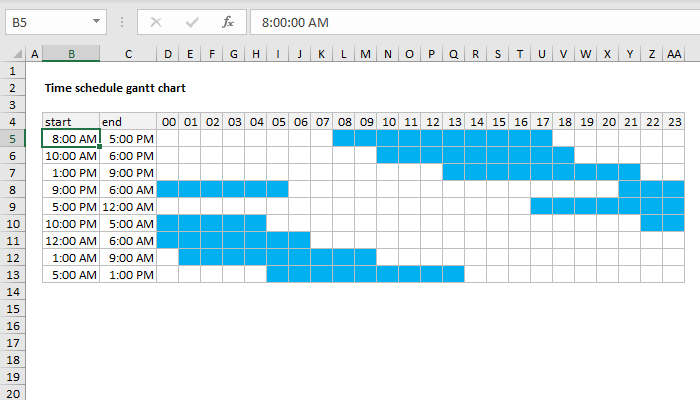
Task: Click the blue filled cell in row 5 under 08
Action: (344, 138)
